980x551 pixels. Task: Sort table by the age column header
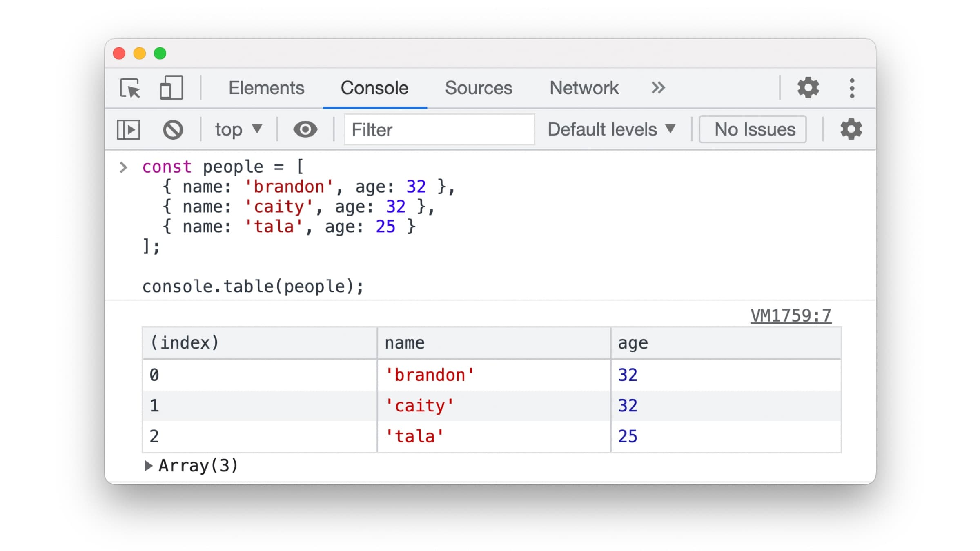point(725,343)
